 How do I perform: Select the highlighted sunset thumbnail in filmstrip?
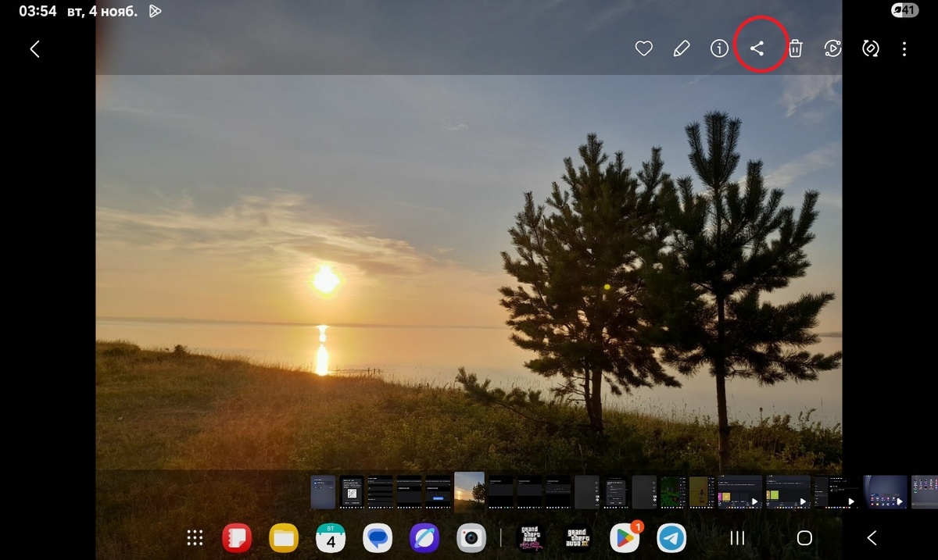[470, 491]
